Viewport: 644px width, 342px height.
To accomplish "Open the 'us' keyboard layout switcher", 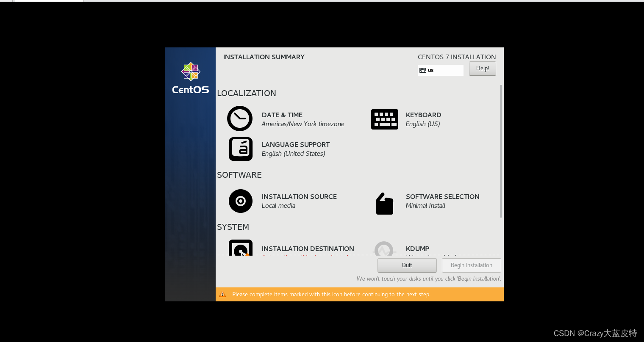I will (440, 70).
